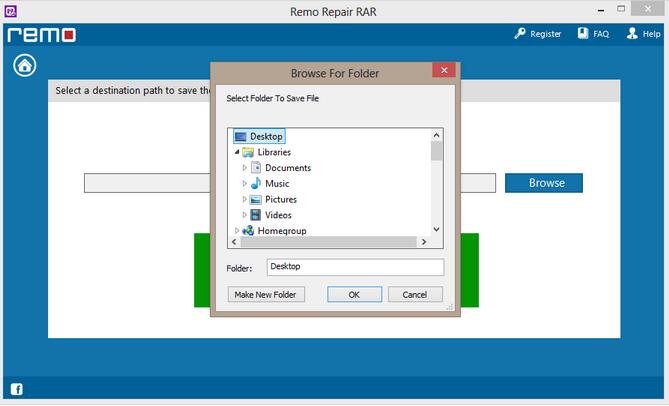
Task: Click the Pictures library icon
Action: pyautogui.click(x=256, y=199)
